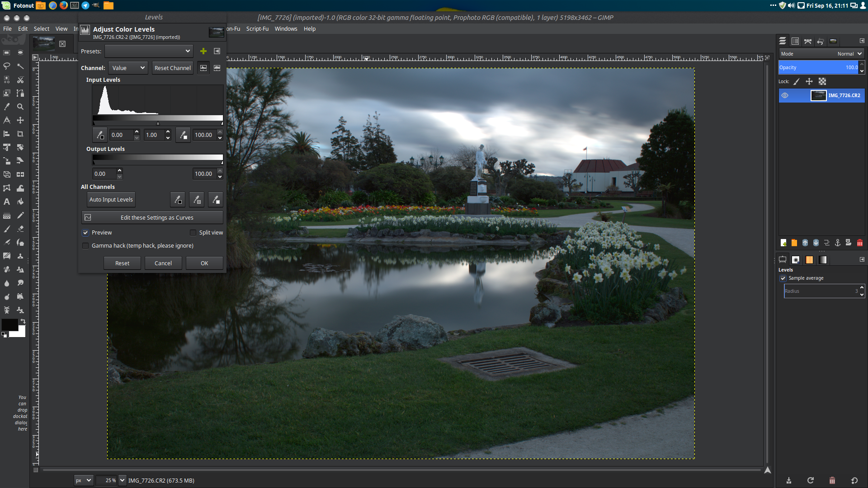
Task: Open the Presets dropdown
Action: coord(149,51)
